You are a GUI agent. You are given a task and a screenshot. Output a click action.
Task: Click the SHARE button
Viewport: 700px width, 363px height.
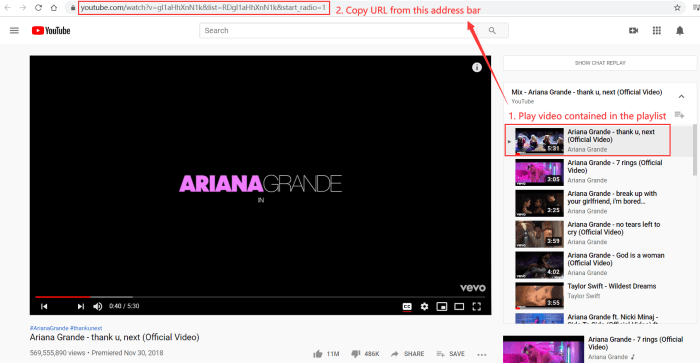[408, 354]
